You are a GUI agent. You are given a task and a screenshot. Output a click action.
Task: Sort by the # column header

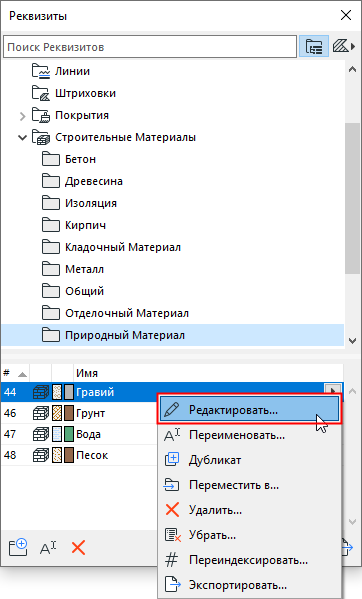click(x=15, y=373)
